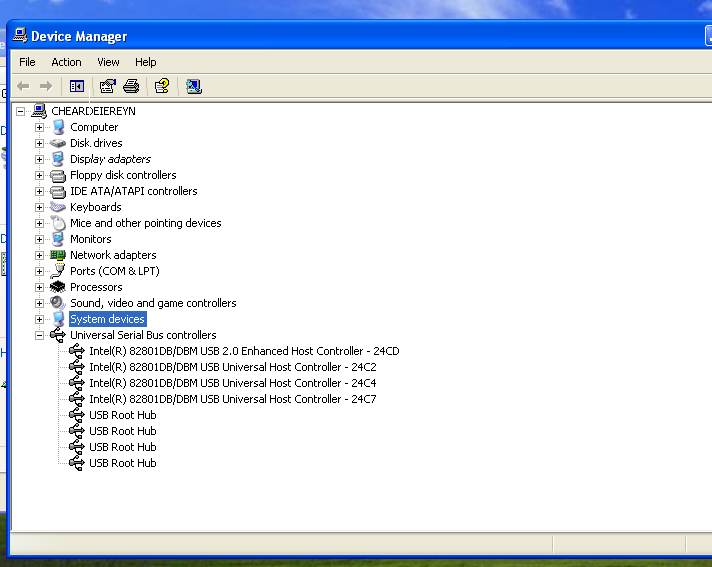
Task: Select the System devices label
Action: 108,319
